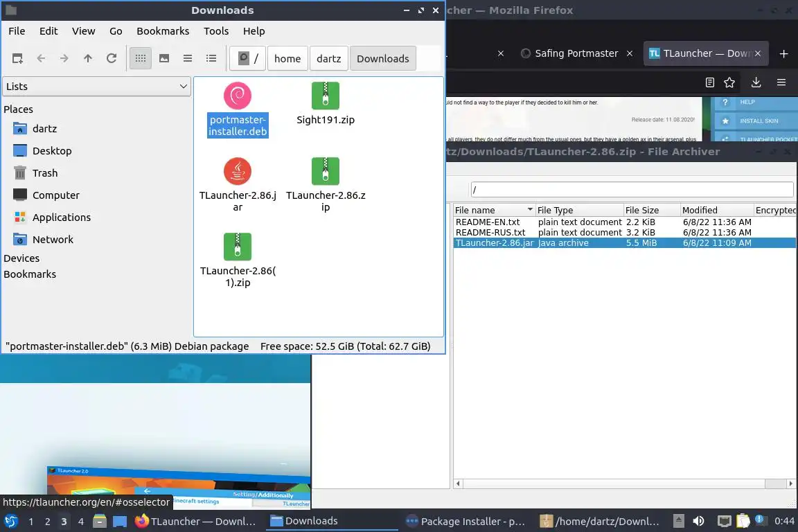Viewport: 798px width, 532px height.
Task: Open the Help menu in file manager
Action: pos(254,31)
